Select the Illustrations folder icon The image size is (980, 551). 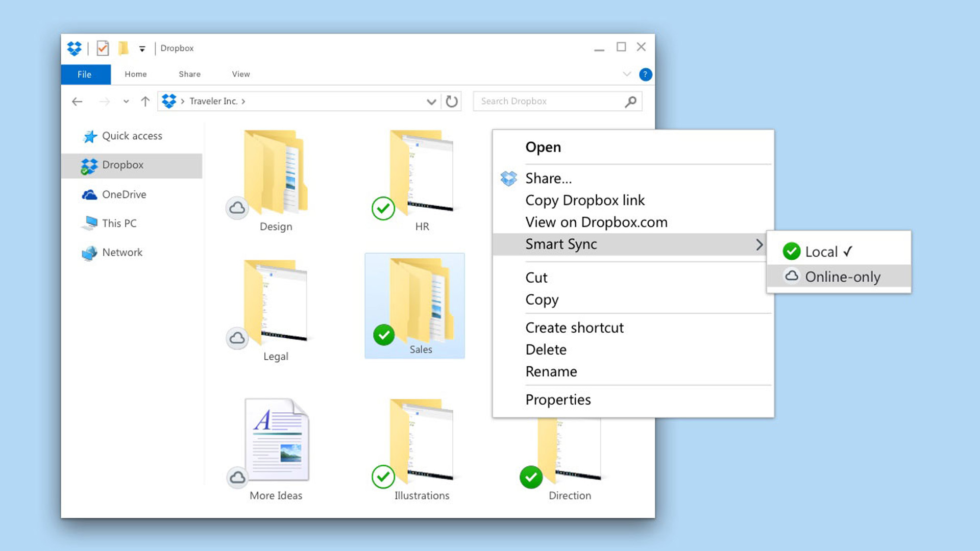[422, 441]
